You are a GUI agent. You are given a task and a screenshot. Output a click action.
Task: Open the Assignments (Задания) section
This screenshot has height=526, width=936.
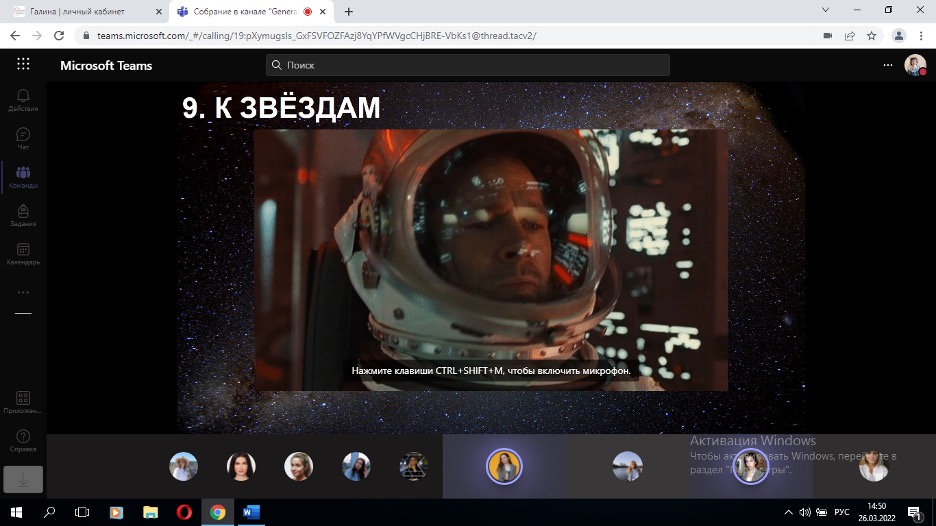click(x=23, y=215)
